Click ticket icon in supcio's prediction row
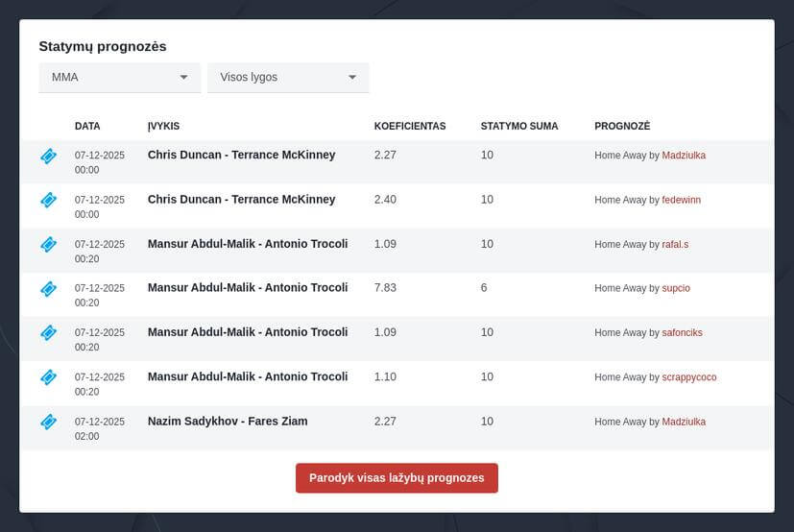Screen dimensions: 794x532 click(x=48, y=288)
